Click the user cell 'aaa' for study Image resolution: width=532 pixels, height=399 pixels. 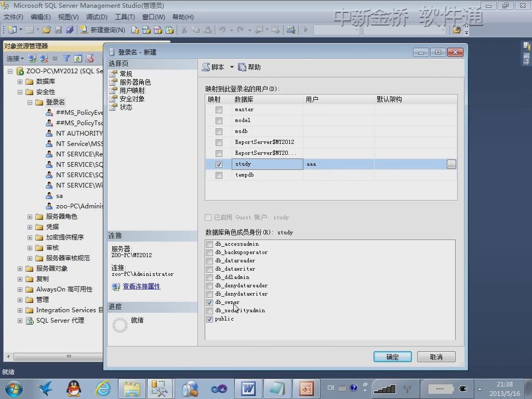click(x=339, y=164)
